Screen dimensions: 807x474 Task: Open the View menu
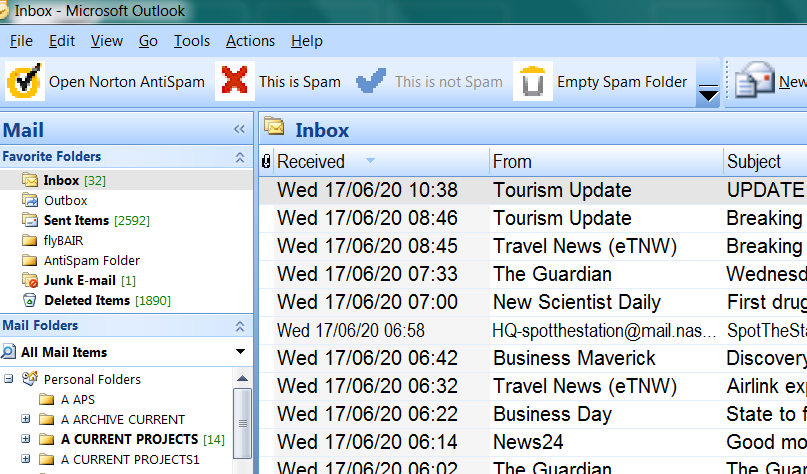pyautogui.click(x=107, y=41)
